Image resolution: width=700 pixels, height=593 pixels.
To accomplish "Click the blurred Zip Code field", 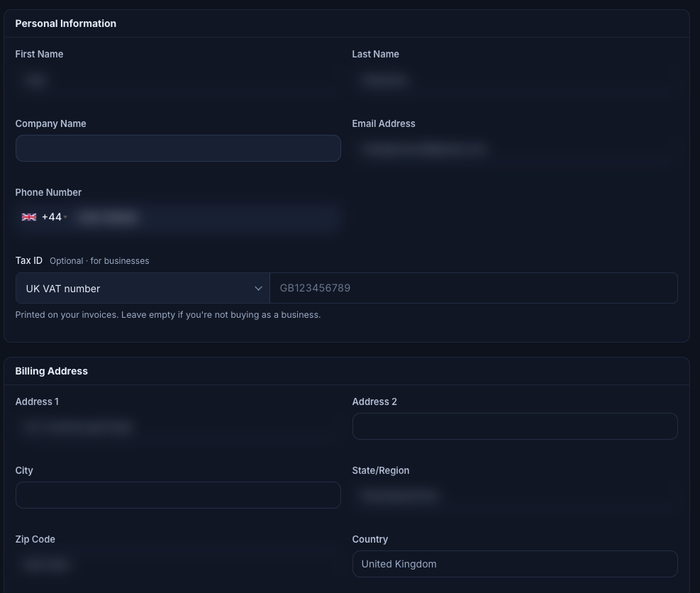I will [178, 565].
